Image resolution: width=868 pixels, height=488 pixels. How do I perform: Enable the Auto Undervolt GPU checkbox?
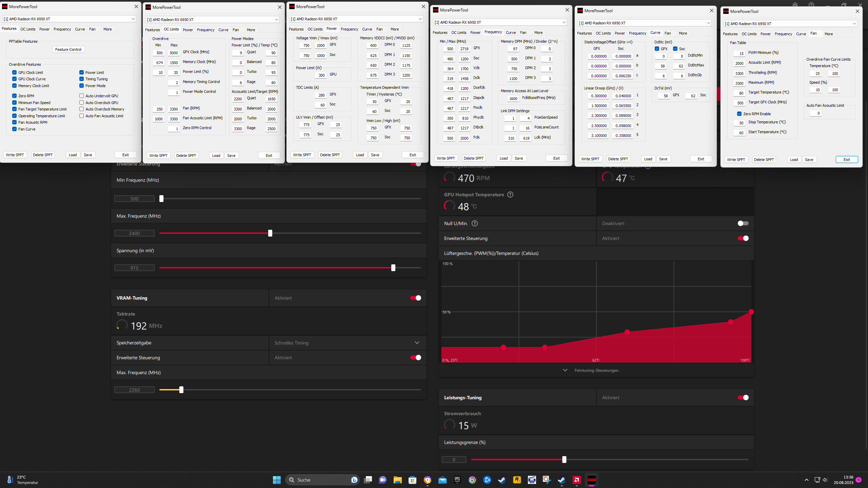(x=82, y=96)
